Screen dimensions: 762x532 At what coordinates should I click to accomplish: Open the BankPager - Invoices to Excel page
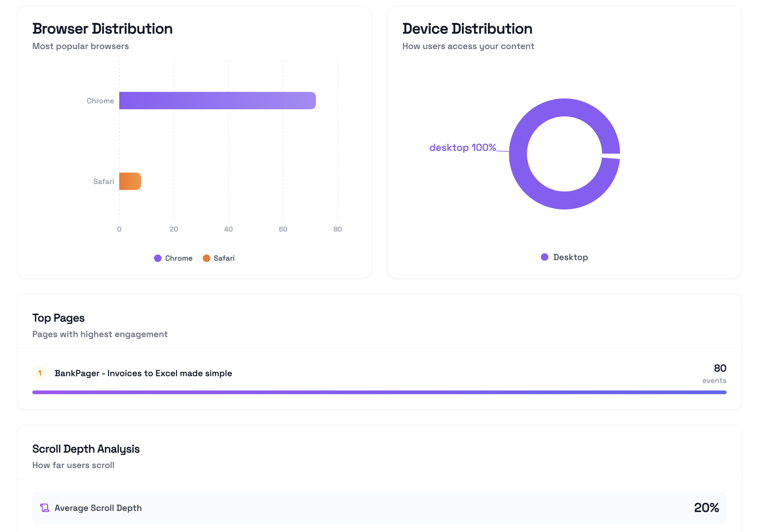(x=143, y=373)
